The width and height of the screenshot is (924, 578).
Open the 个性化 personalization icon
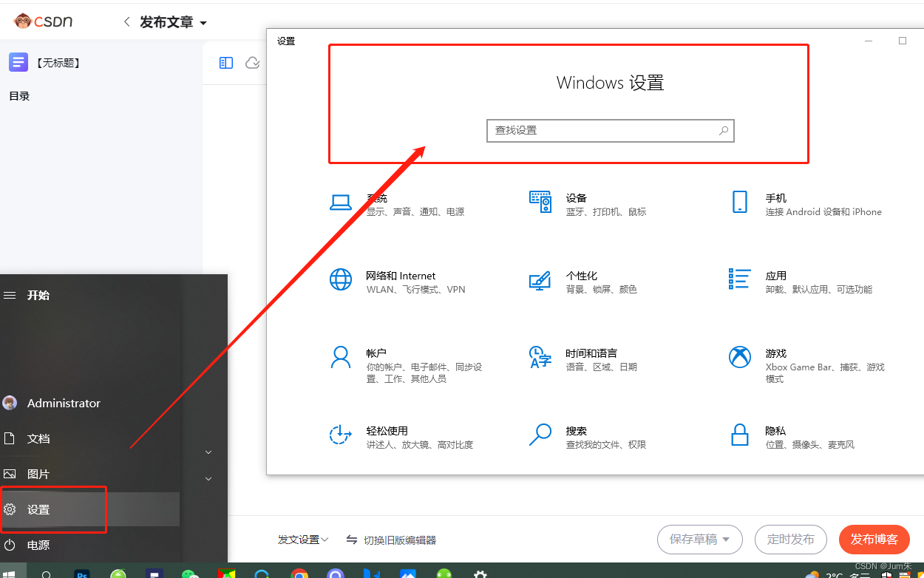pos(540,280)
